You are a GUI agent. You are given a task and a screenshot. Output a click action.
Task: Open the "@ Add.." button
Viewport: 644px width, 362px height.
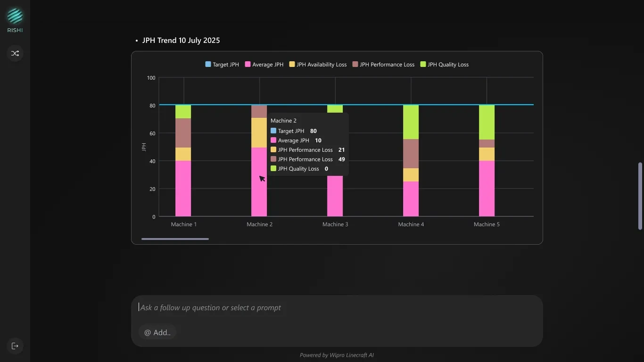tap(157, 332)
